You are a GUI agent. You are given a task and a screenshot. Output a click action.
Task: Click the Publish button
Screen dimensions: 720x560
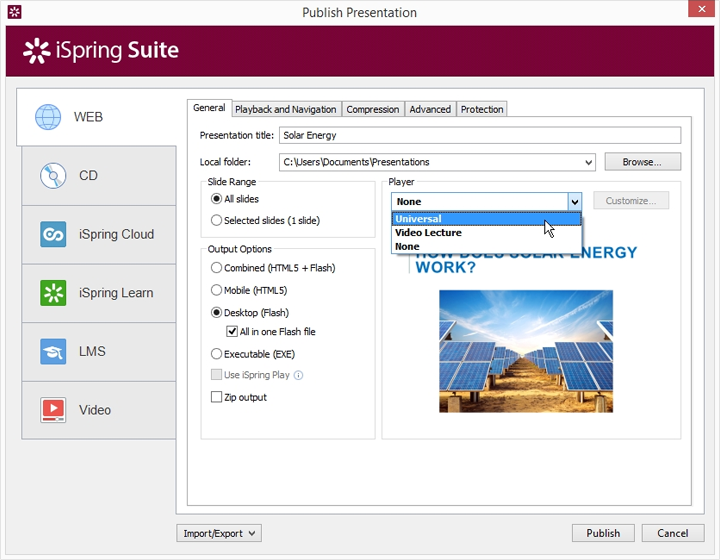[603, 533]
